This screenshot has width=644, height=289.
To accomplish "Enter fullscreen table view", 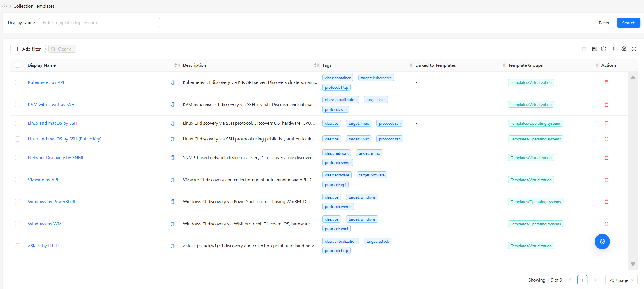I will pyautogui.click(x=634, y=49).
